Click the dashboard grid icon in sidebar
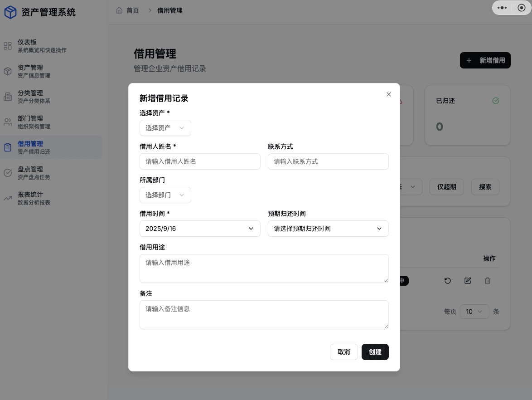Screen dimensions: 532x400 pyautogui.click(x=7, y=46)
